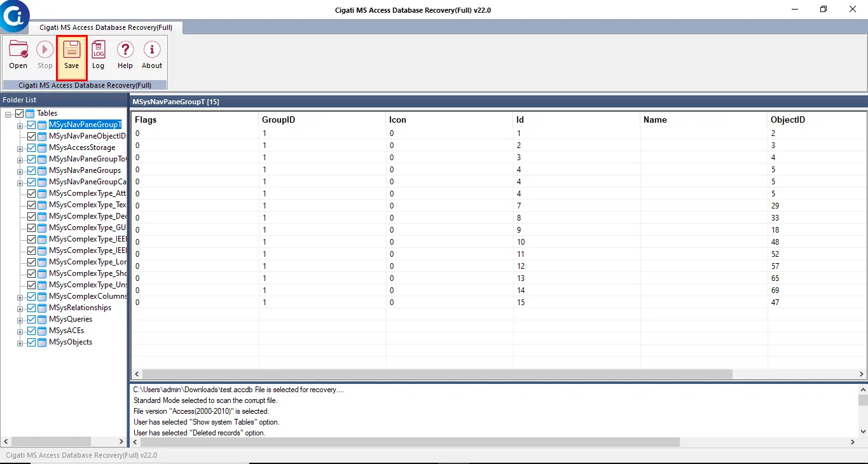The width and height of the screenshot is (868, 464).
Task: Restore down the application window
Action: tap(823, 9)
